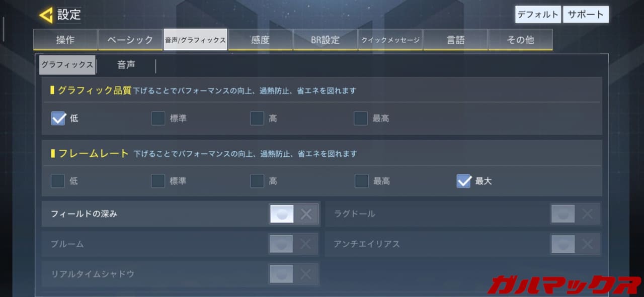Toggle the アンチエイリアス switch
The width and height of the screenshot is (644, 297).
(x=575, y=244)
